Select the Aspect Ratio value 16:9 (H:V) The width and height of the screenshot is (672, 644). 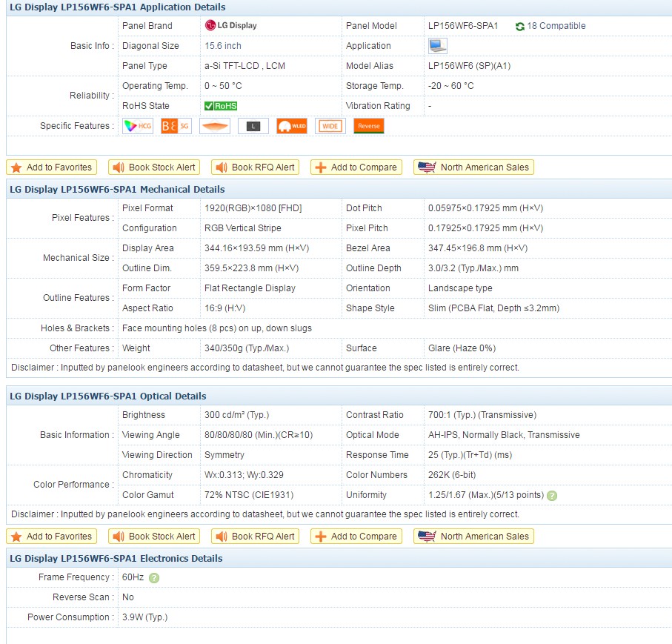225,308
